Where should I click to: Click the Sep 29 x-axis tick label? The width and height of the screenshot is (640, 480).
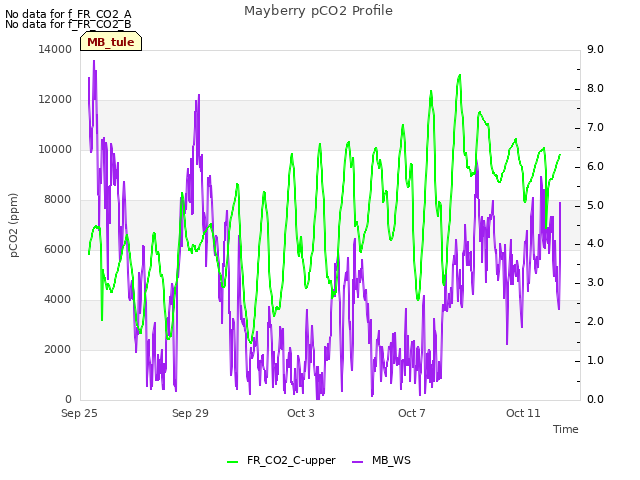[x=190, y=413]
